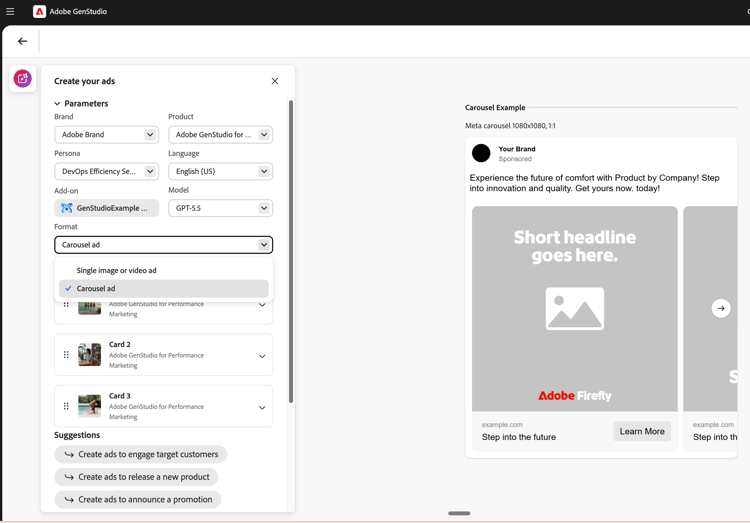Click the Card 3 drag handle
The height and width of the screenshot is (523, 750).
point(66,406)
